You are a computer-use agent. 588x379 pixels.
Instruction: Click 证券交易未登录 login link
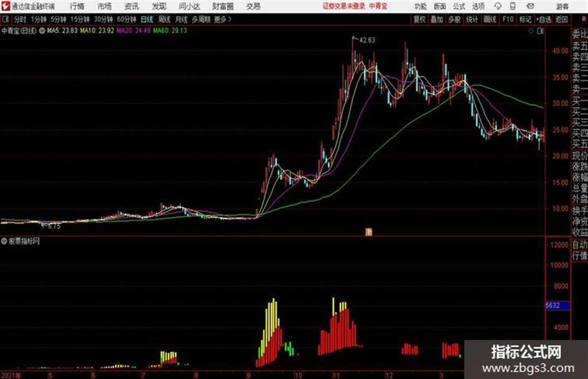tap(344, 6)
